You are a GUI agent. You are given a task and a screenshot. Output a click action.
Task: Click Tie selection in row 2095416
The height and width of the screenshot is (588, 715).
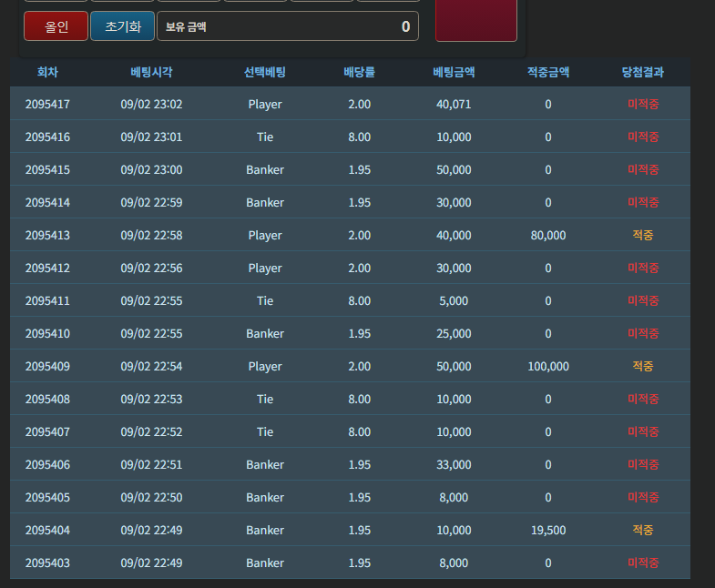[265, 137]
